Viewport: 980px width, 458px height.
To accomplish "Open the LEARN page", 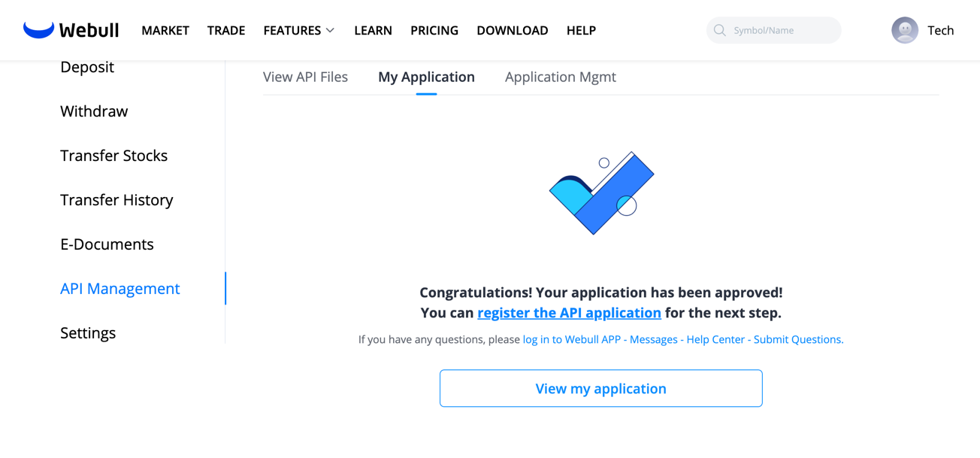I will coord(373,30).
